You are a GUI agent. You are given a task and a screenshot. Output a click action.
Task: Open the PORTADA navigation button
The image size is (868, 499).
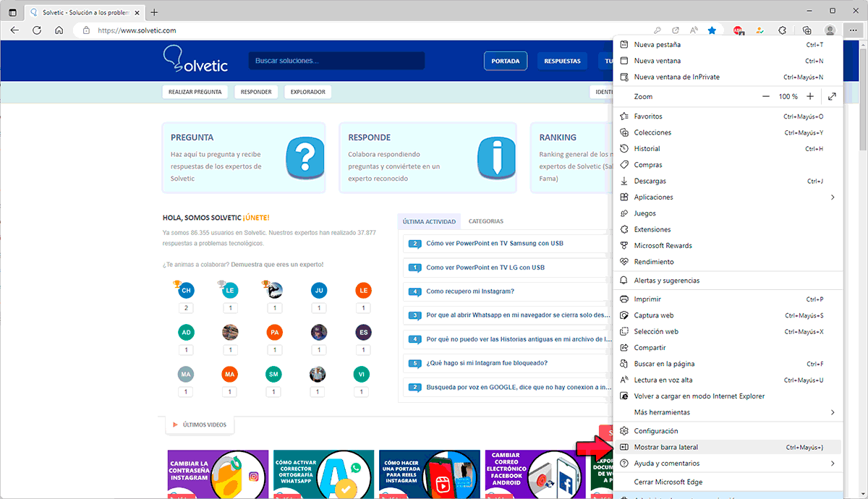[506, 61]
